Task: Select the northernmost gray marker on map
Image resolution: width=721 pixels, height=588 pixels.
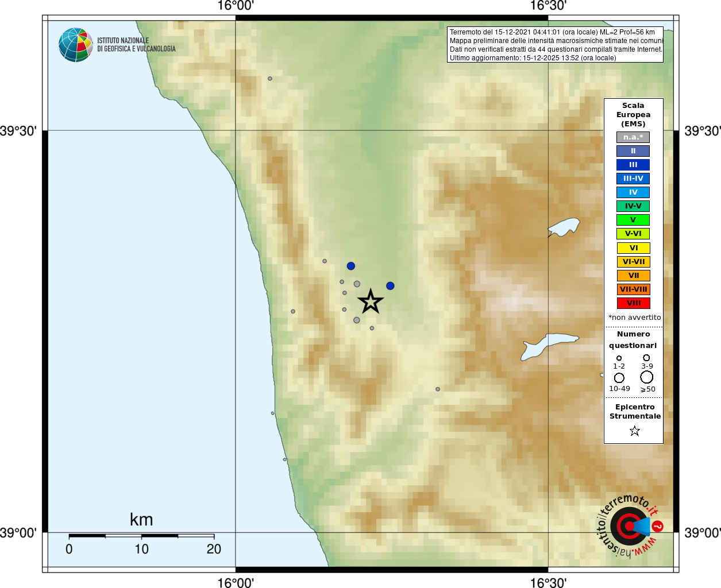Action: pos(270,79)
